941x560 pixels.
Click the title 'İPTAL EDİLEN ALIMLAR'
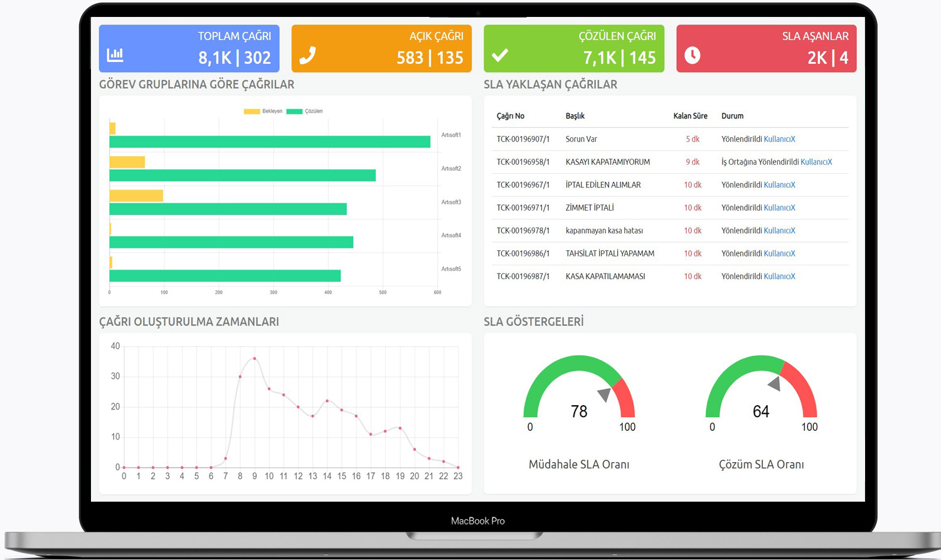point(603,185)
